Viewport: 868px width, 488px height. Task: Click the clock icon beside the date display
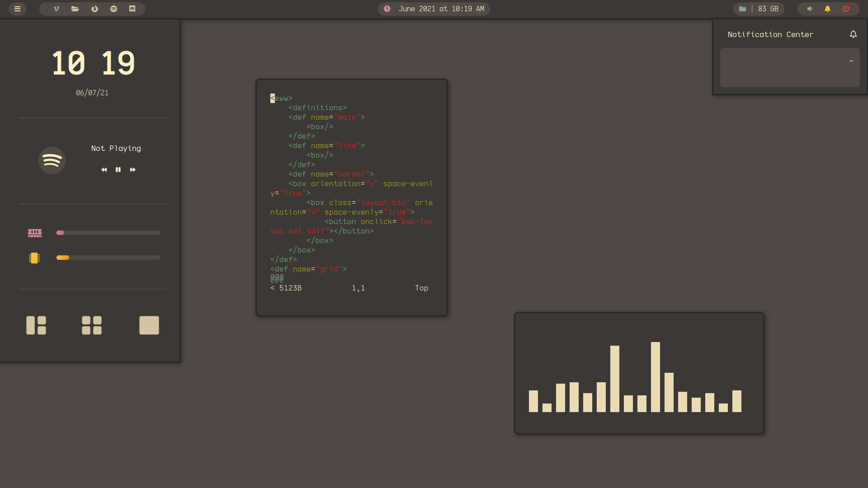387,9
